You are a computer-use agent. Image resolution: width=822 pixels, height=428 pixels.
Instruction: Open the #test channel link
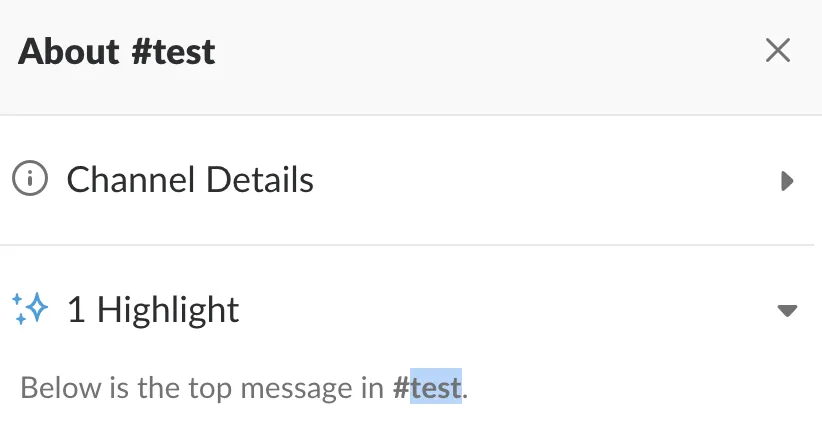[x=428, y=387]
